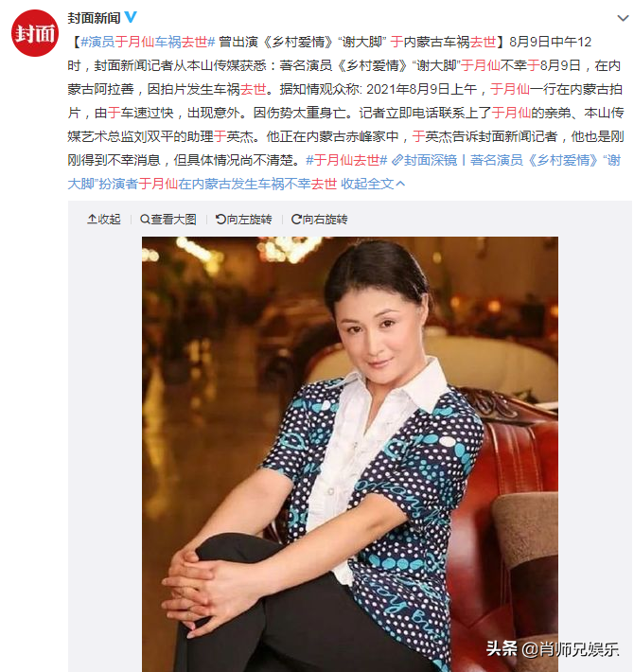The height and width of the screenshot is (672, 634).
Task: Click the up chevron after 收起全文
Action: 400,184
